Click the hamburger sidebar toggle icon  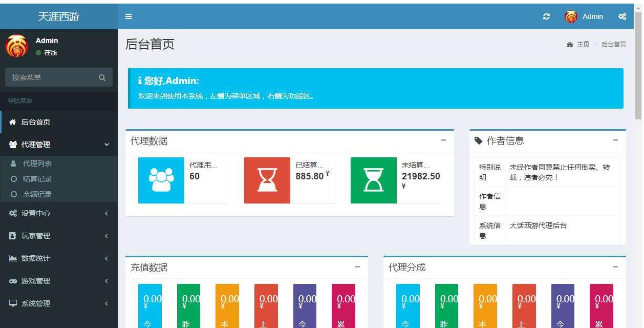click(128, 16)
